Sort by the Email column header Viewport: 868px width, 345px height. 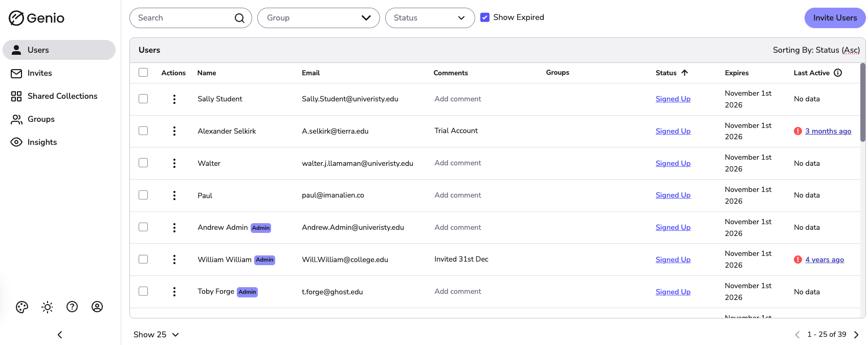pos(310,73)
